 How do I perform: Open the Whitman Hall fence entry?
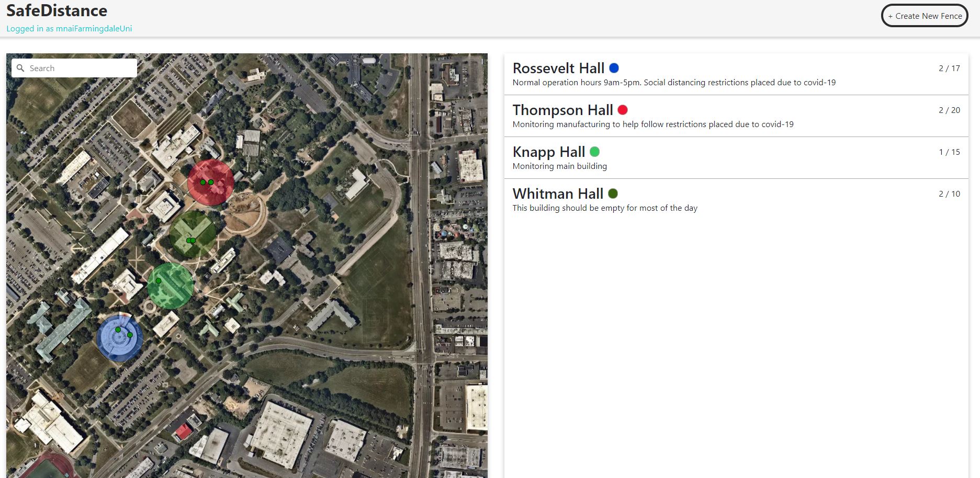coord(736,200)
